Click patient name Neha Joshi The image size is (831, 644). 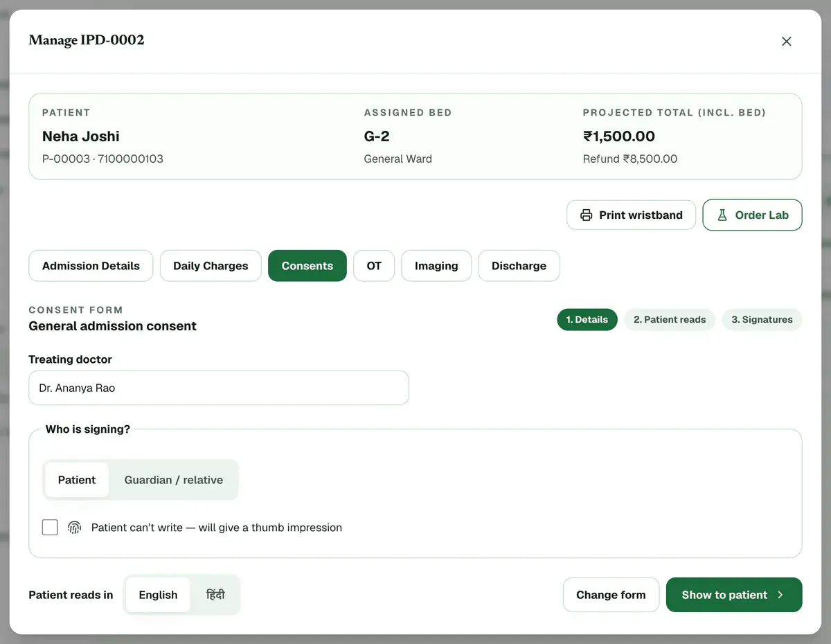point(81,136)
